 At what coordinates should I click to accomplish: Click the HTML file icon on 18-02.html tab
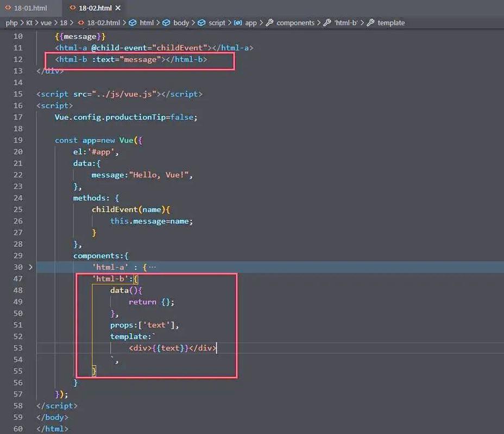point(73,8)
